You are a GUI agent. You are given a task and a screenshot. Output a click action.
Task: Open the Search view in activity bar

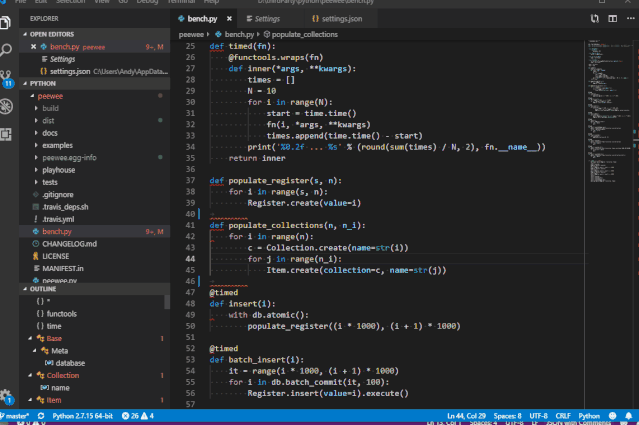click(x=6, y=50)
